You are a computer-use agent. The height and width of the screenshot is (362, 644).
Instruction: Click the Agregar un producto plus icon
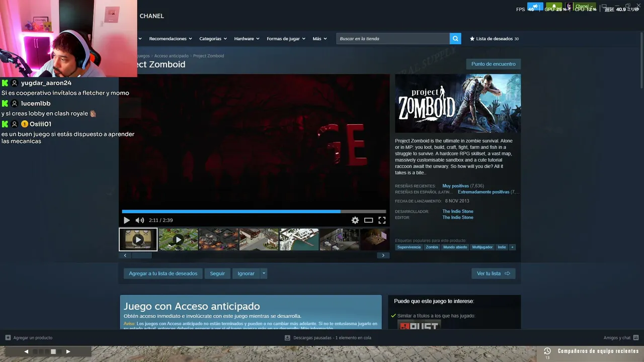click(8, 338)
